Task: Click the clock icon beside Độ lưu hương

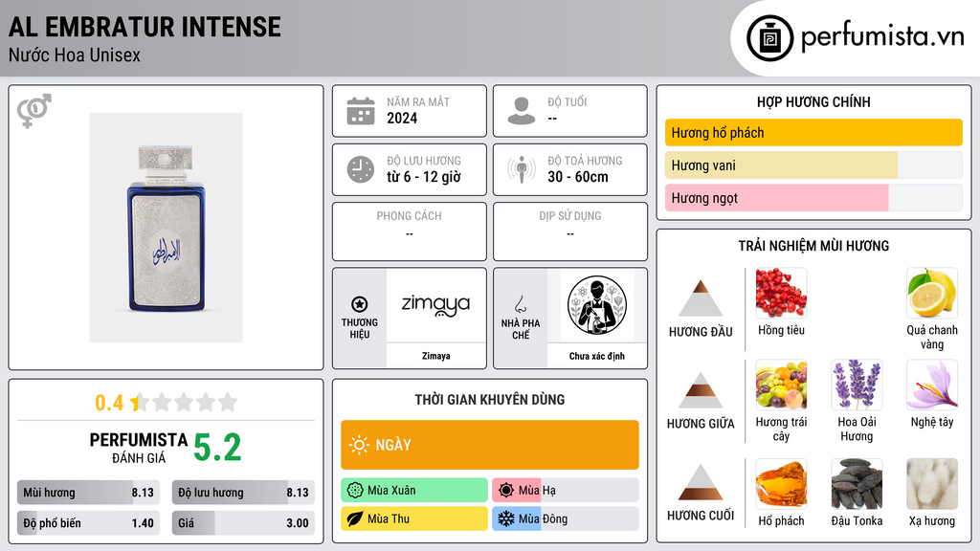Action: [x=361, y=169]
